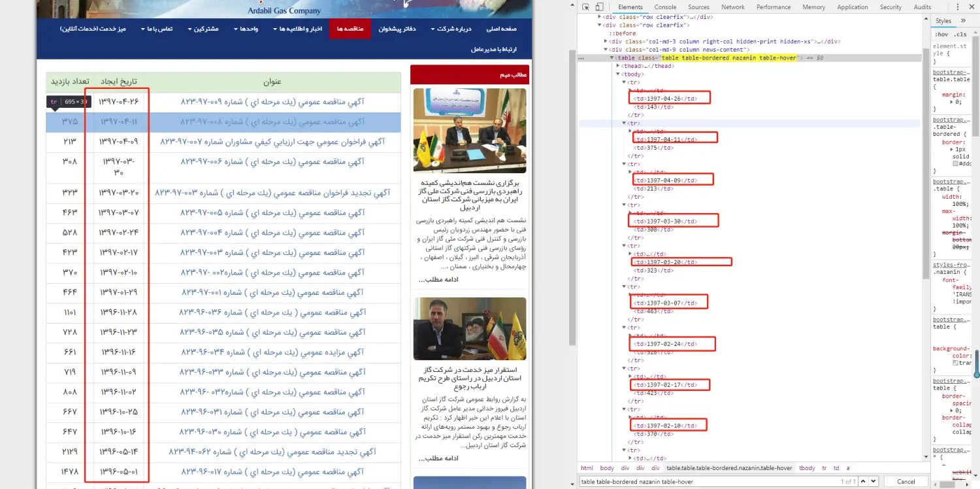This screenshot has width=980, height=489.
Task: Select the <td>1397-02-10</td> DOM node
Action: point(664,426)
